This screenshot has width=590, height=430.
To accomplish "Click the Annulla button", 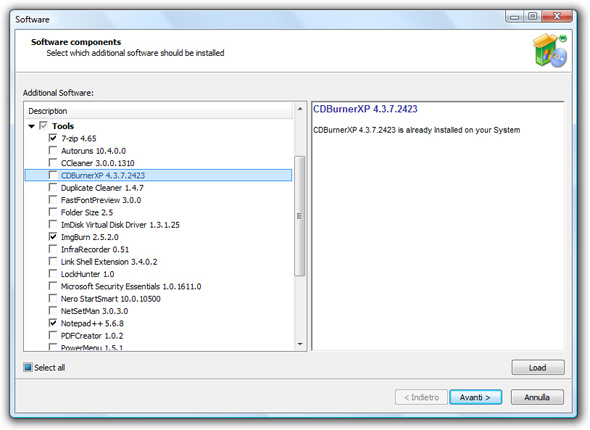I will click(x=537, y=397).
